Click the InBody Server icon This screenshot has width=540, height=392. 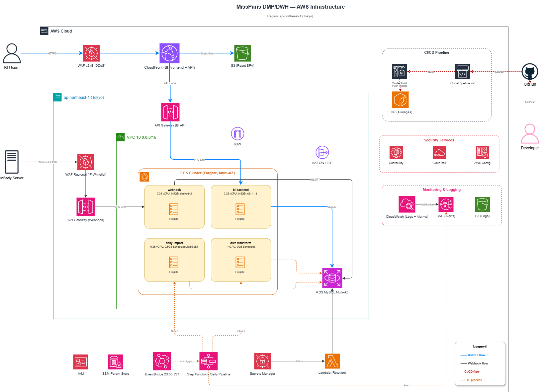point(12,162)
